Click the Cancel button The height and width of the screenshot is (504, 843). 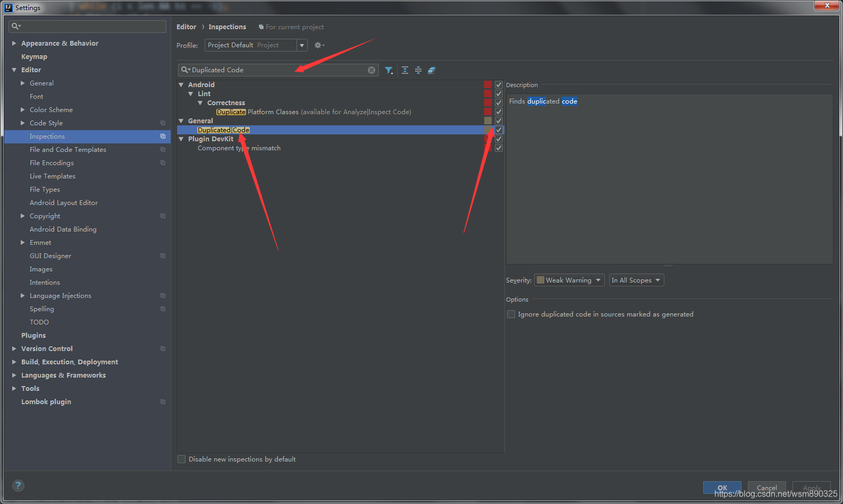767,488
